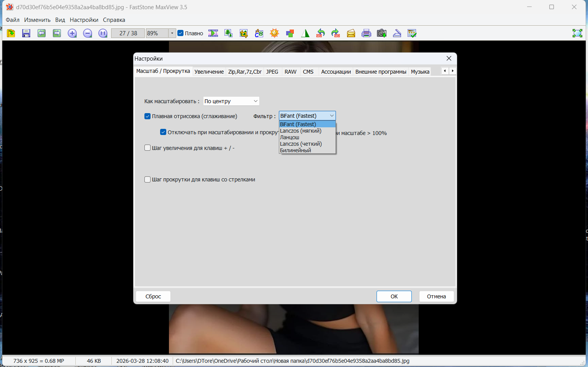
Task: Open the Файл menu
Action: click(13, 20)
